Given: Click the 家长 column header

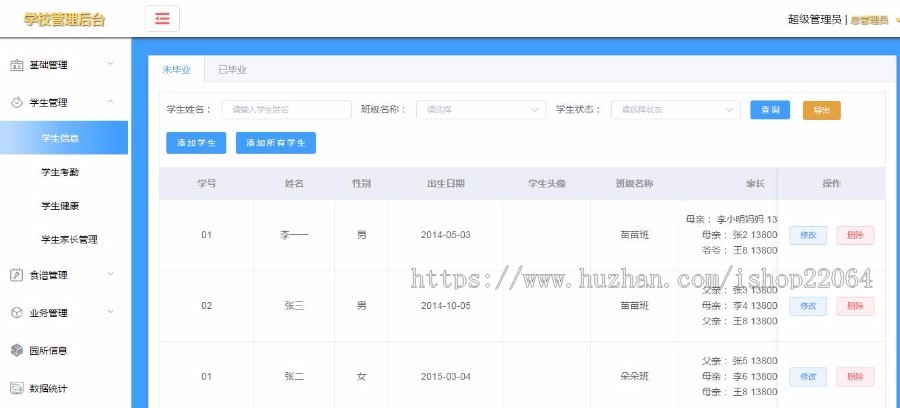Looking at the screenshot, I should [x=755, y=184].
